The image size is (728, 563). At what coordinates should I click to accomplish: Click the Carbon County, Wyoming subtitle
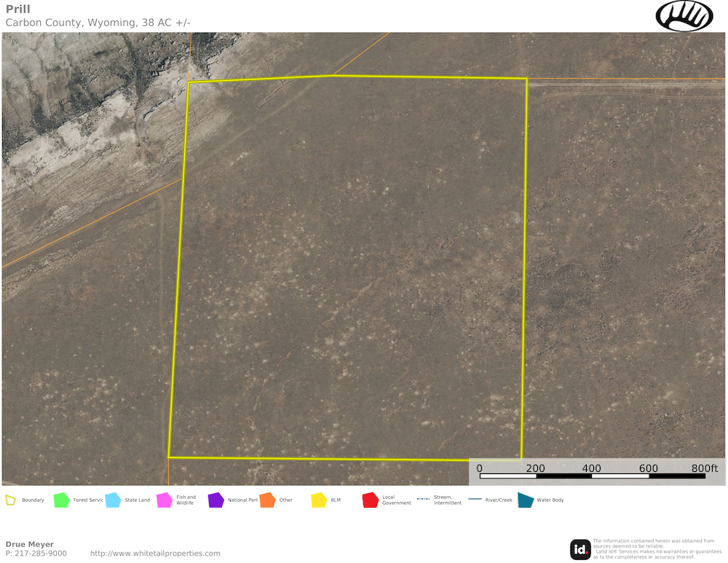(98, 23)
